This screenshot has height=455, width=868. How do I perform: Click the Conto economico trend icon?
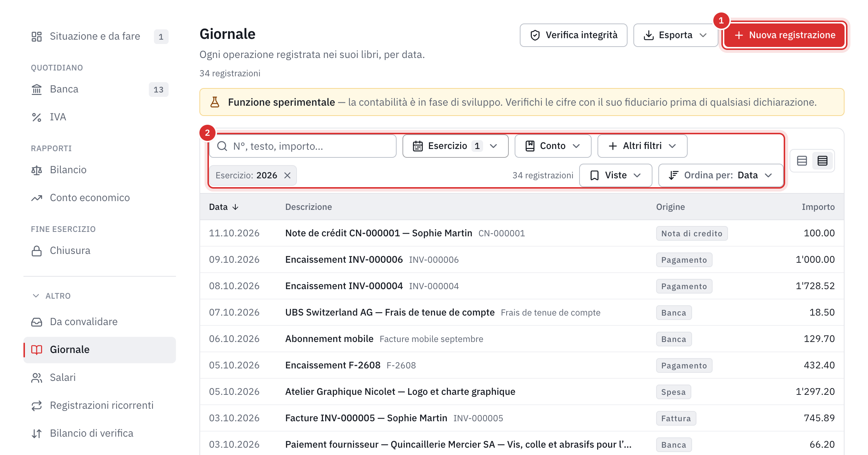click(x=37, y=198)
